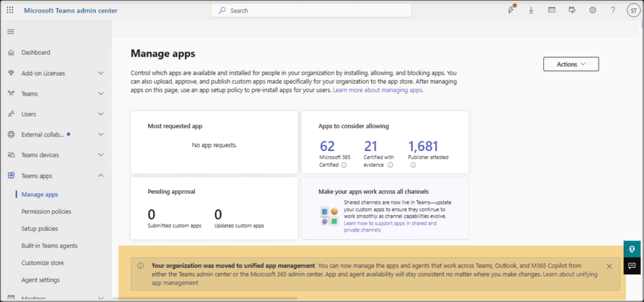Open the app launcher waffle icon

point(10,10)
